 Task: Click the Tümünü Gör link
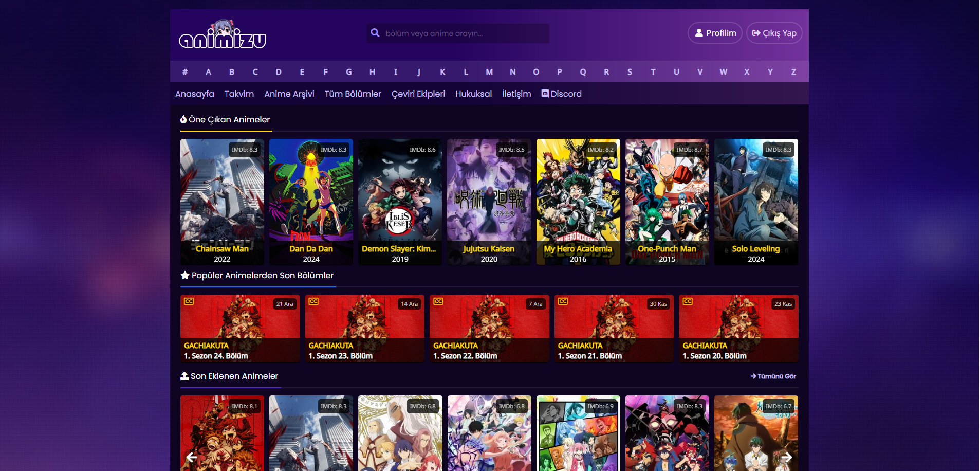click(x=773, y=376)
